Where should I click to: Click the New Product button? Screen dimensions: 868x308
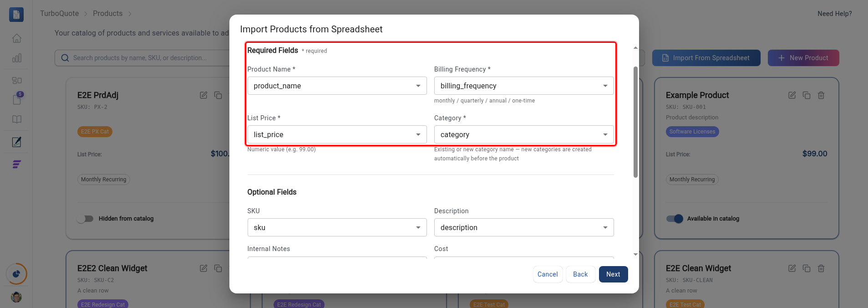click(803, 58)
